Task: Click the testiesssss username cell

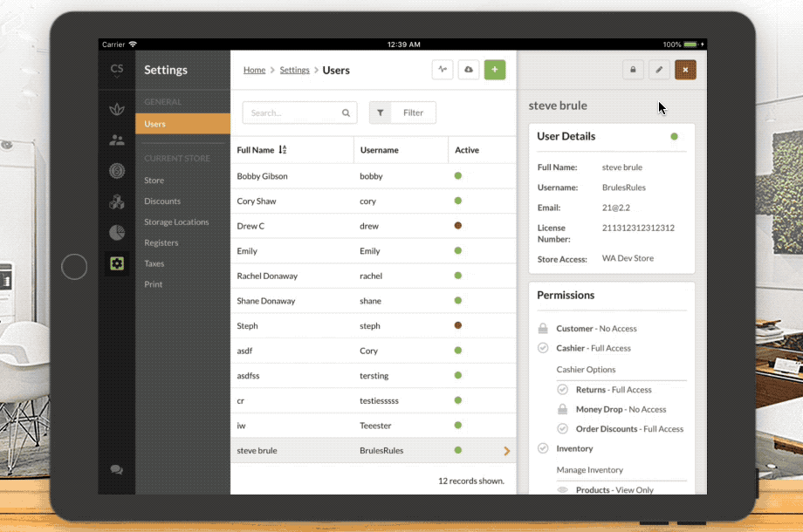Action: point(379,400)
